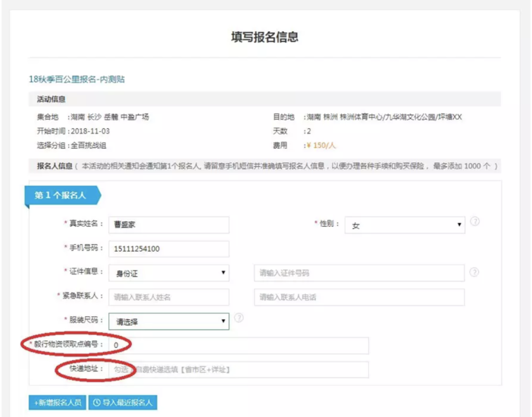Open the 性别 gender dropdown
The height and width of the screenshot is (417, 532).
[405, 225]
